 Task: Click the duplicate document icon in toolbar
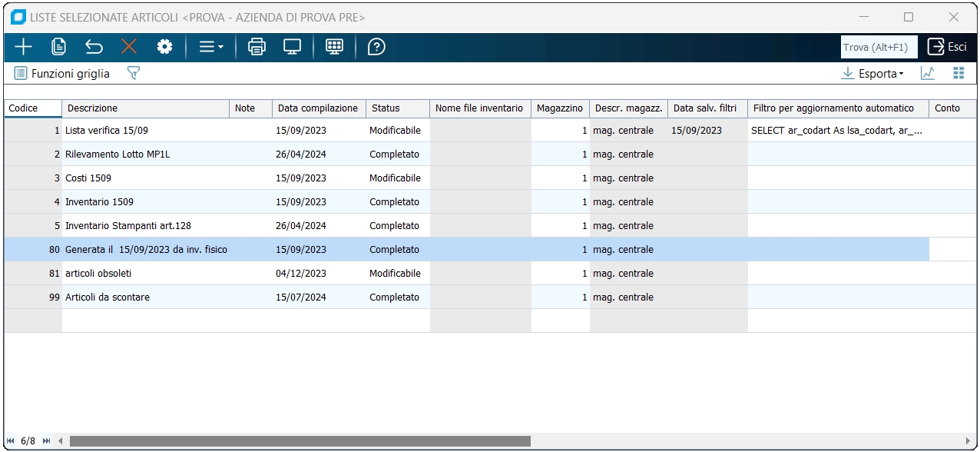pos(58,47)
